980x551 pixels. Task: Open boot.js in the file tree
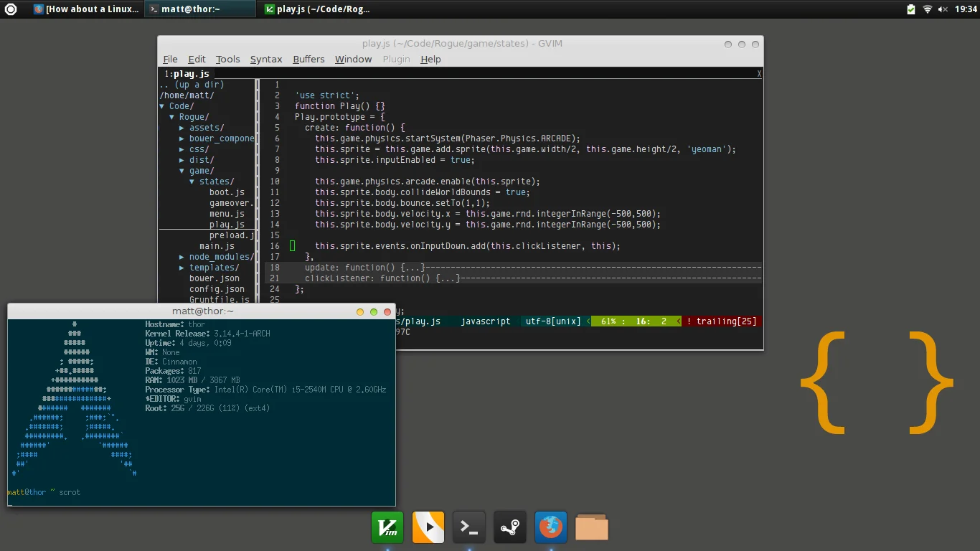coord(227,192)
